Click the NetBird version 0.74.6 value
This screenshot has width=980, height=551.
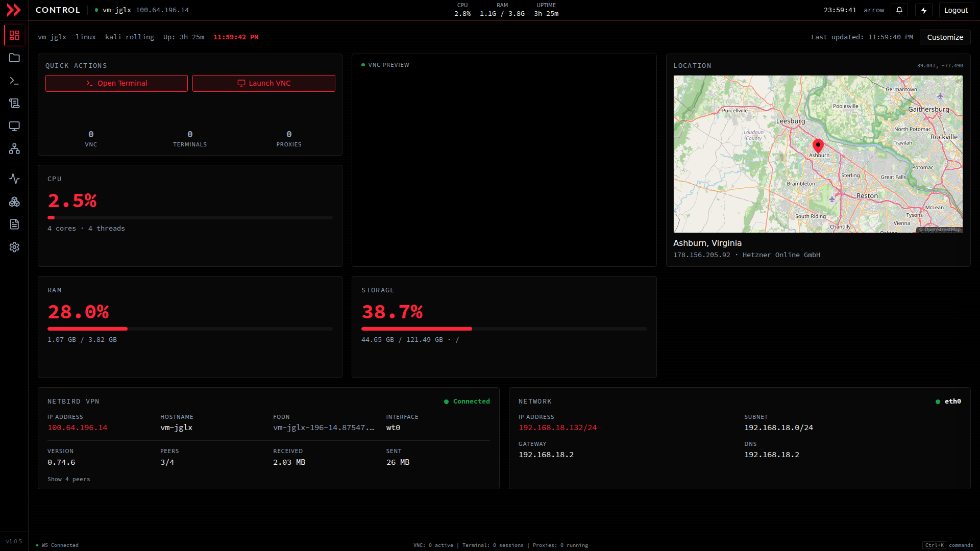(61, 462)
